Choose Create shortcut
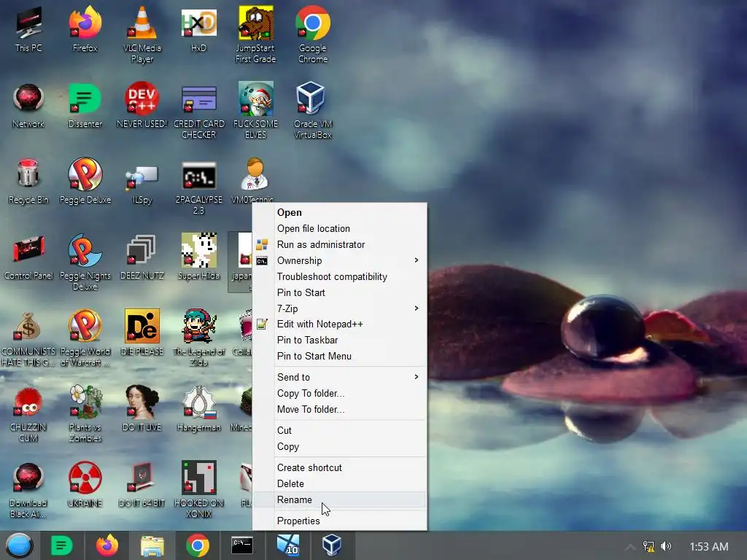This screenshot has height=560, width=747. click(x=339, y=467)
